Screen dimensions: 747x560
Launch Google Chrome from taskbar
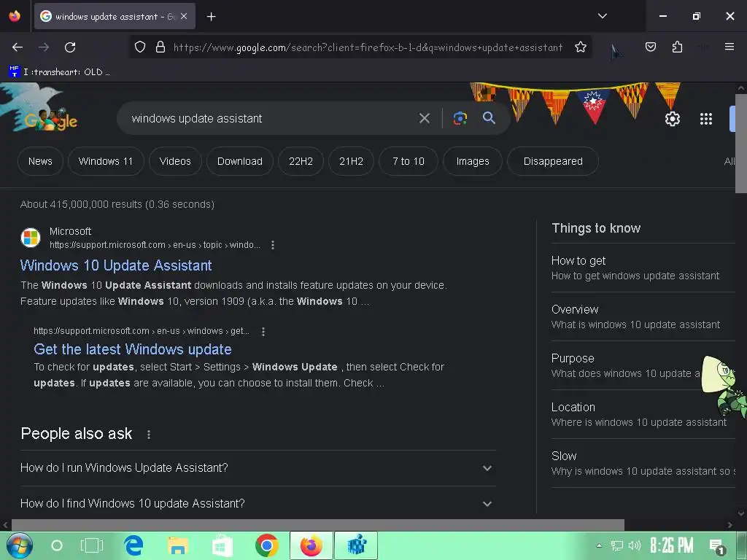pos(266,545)
